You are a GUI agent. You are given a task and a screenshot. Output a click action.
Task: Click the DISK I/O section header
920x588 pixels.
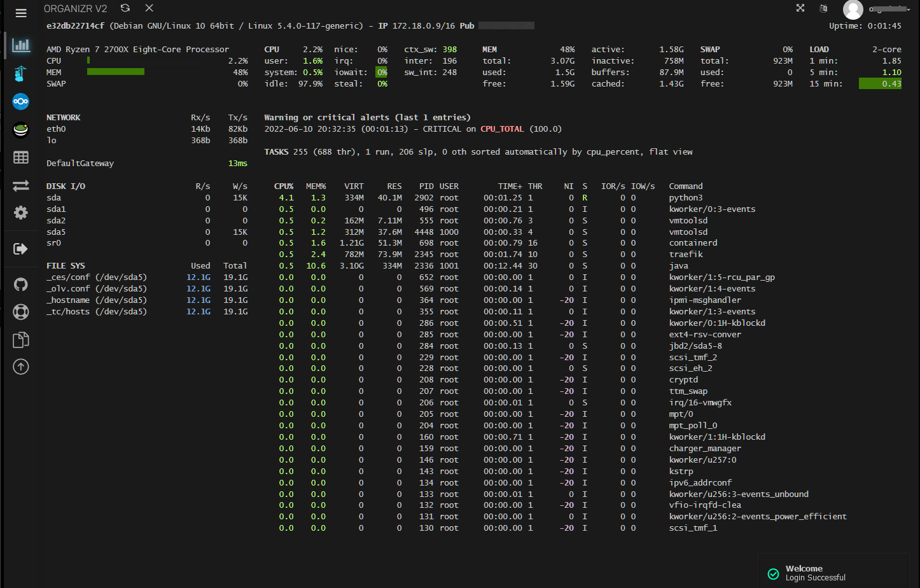pos(66,186)
